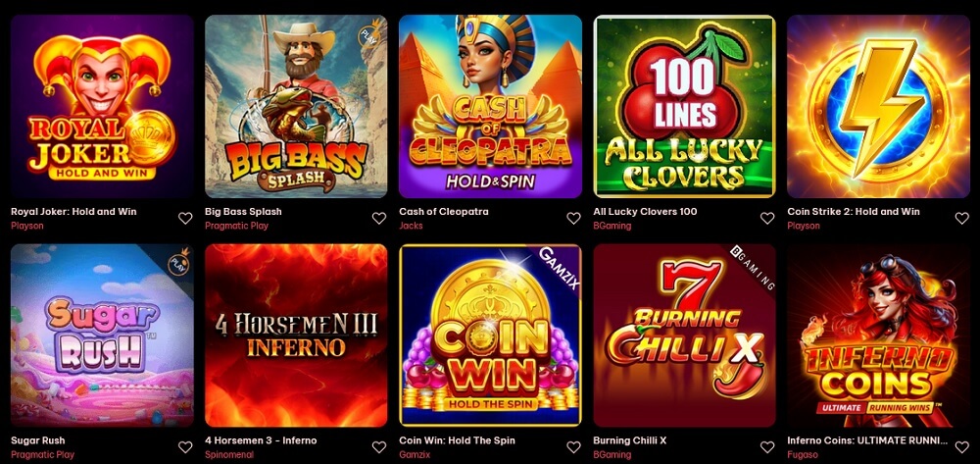Open Fugaso provider link under Inferno Coins
Viewport: 980px width, 464px height.
pos(803,454)
